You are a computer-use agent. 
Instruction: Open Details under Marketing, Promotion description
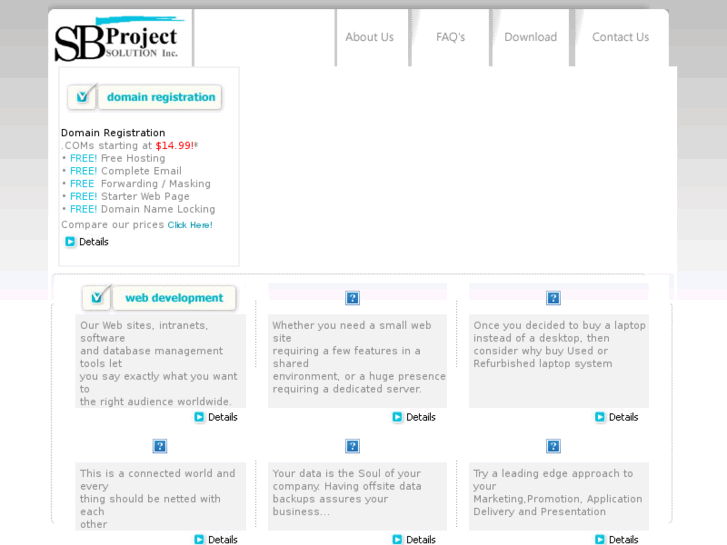[x=623, y=539]
